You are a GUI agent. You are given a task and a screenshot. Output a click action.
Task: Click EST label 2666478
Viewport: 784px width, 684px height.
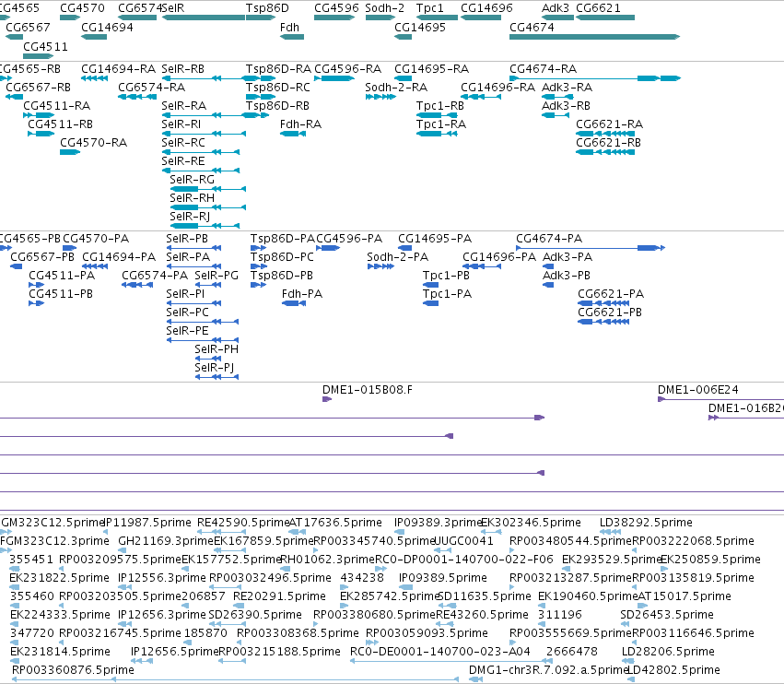point(572,652)
